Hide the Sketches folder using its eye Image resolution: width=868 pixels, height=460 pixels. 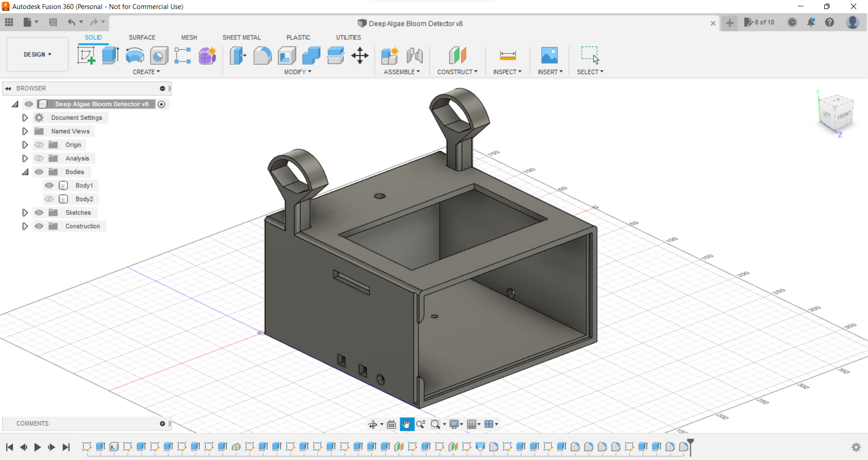[39, 213]
